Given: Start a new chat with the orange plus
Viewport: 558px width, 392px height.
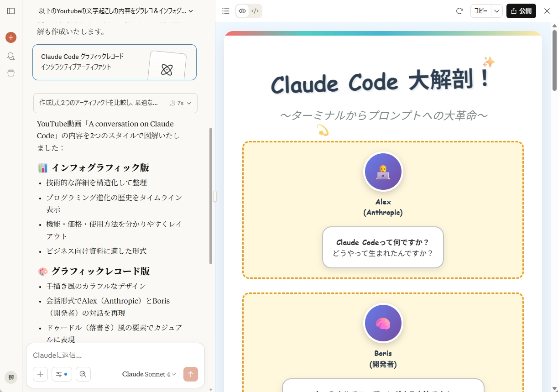Looking at the screenshot, I should (10, 37).
